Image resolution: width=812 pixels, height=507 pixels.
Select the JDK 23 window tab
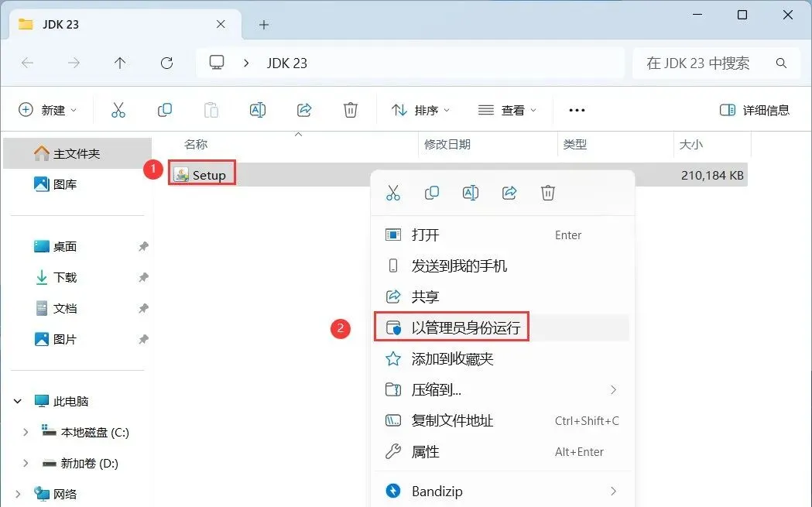pos(125,24)
